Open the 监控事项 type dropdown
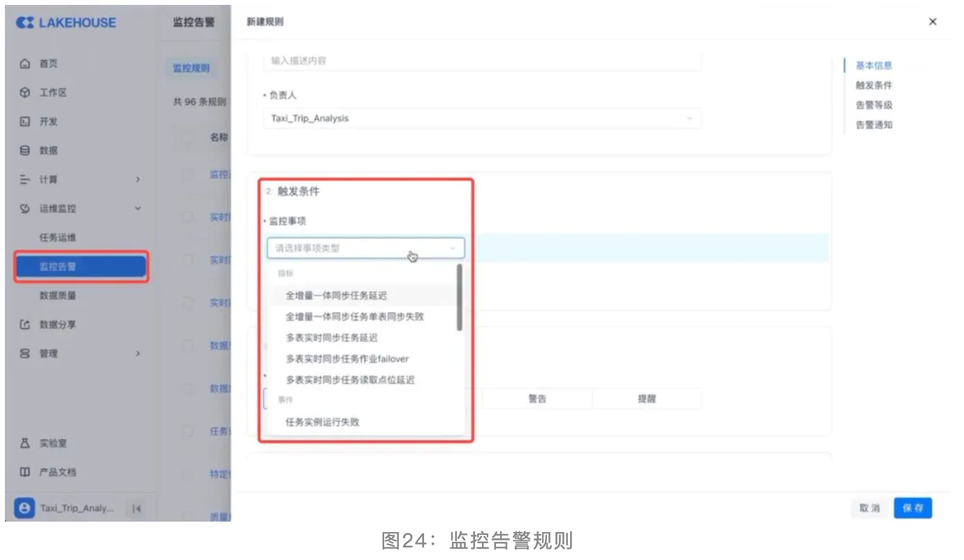964x560 pixels. pos(365,248)
